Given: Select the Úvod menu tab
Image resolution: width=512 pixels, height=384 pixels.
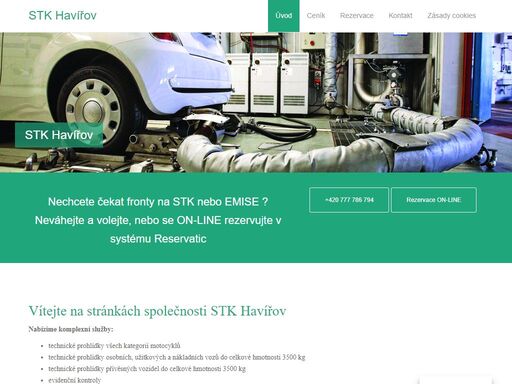Looking at the screenshot, I should point(284,16).
